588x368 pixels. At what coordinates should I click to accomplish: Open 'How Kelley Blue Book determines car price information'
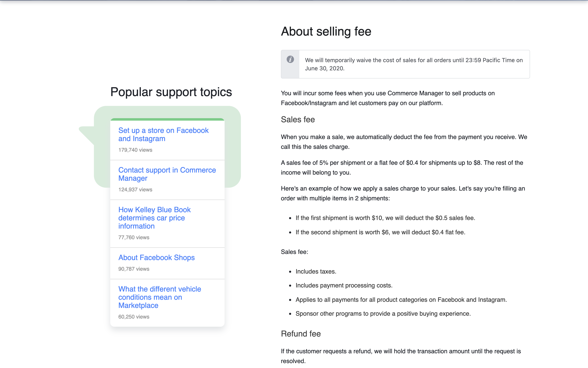point(154,218)
